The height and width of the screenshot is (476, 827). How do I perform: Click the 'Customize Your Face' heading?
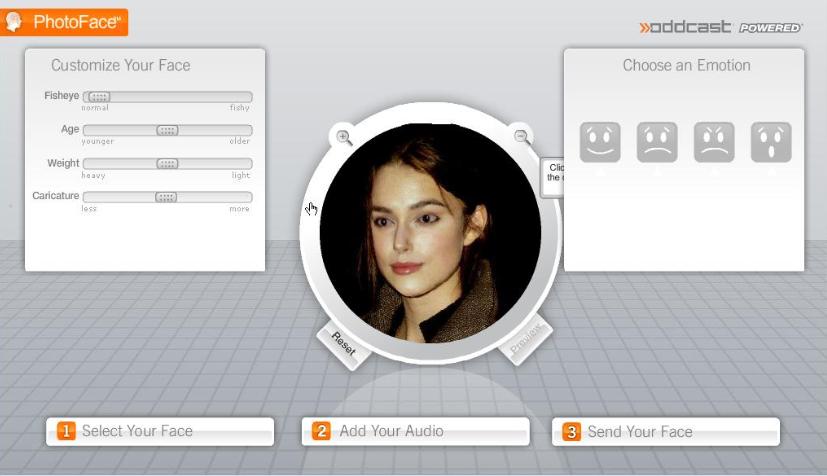click(x=121, y=65)
